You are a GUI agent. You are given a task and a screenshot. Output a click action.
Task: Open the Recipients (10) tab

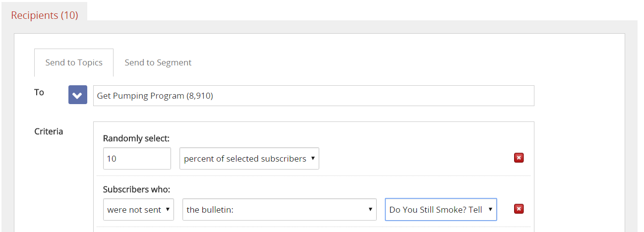tap(45, 15)
